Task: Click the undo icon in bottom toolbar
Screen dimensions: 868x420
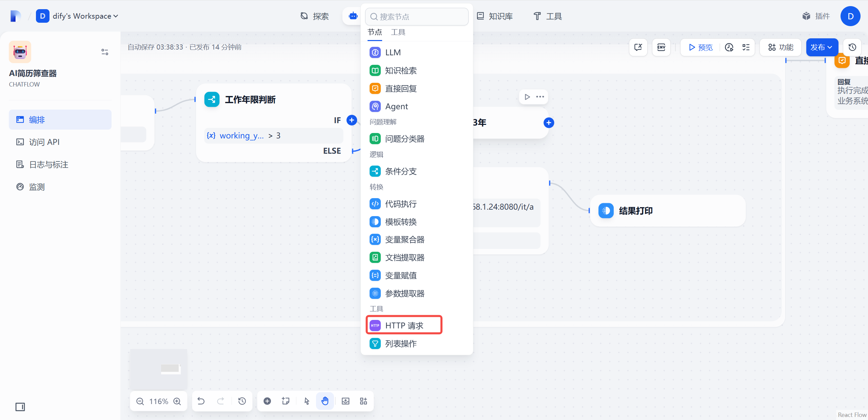Action: click(201, 401)
